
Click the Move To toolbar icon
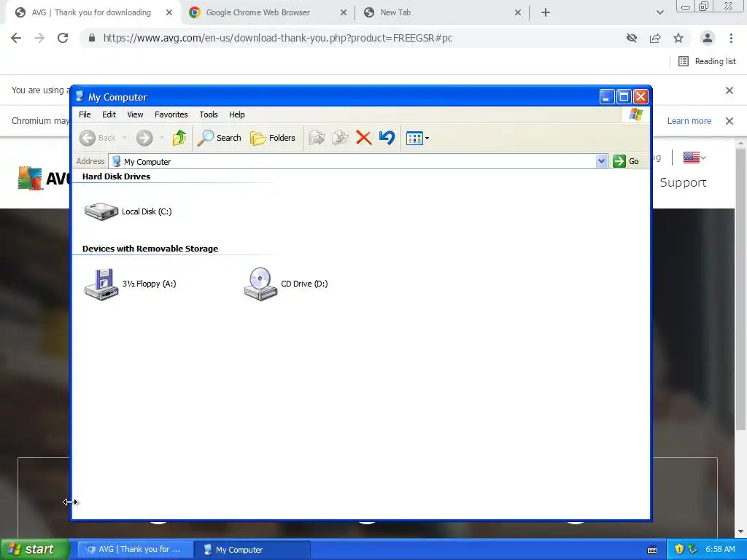coord(317,138)
